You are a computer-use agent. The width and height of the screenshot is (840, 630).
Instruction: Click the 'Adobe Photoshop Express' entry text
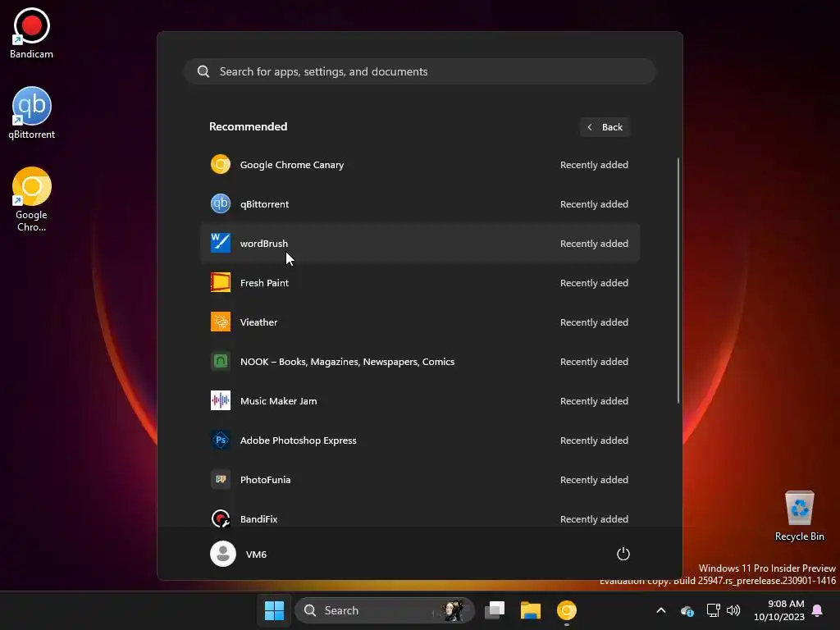[x=299, y=441]
